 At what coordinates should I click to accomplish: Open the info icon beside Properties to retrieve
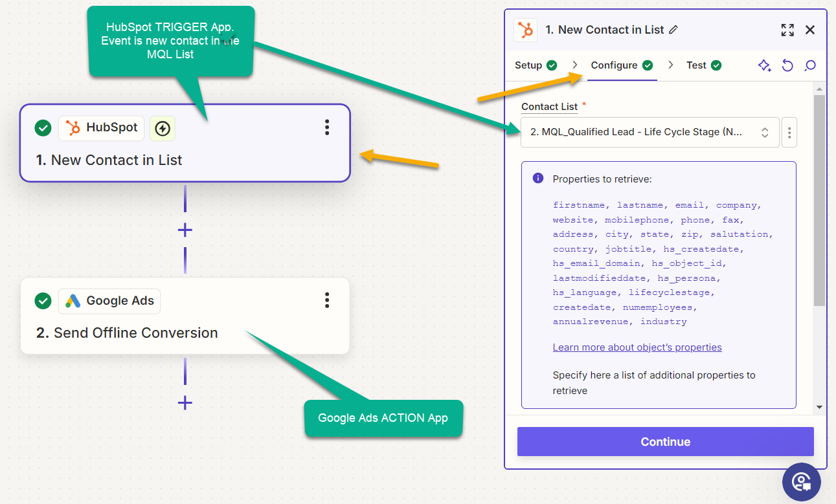537,178
